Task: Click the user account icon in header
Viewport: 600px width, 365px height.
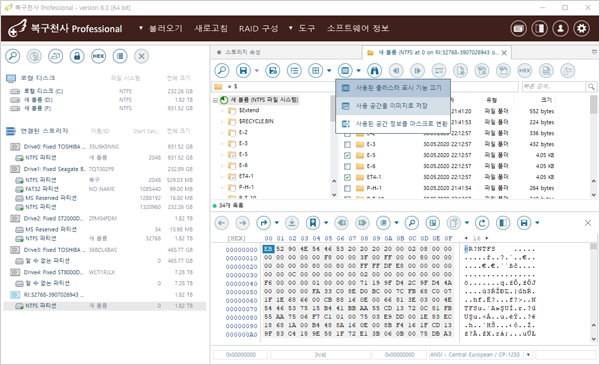Action: [x=561, y=28]
